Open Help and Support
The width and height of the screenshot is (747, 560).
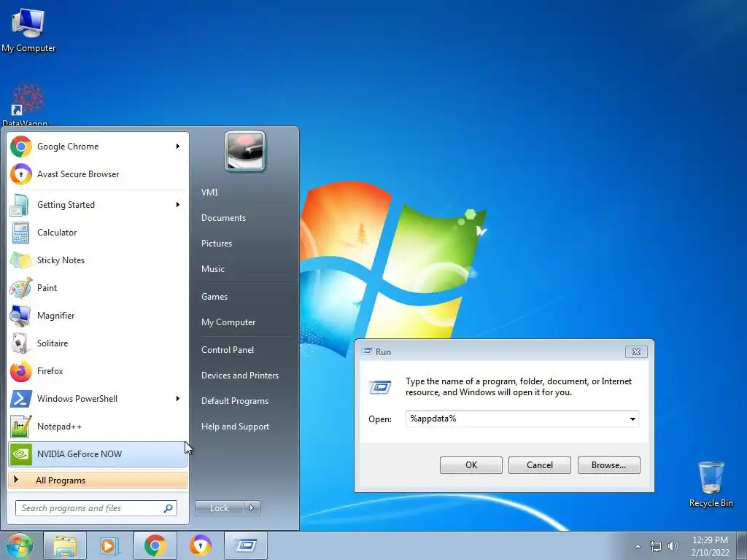click(x=235, y=427)
